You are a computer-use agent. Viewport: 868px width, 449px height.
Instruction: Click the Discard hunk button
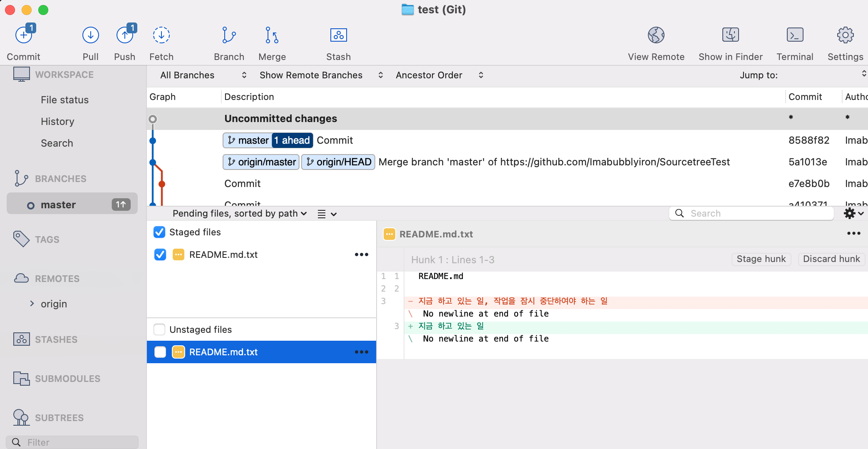831,259
